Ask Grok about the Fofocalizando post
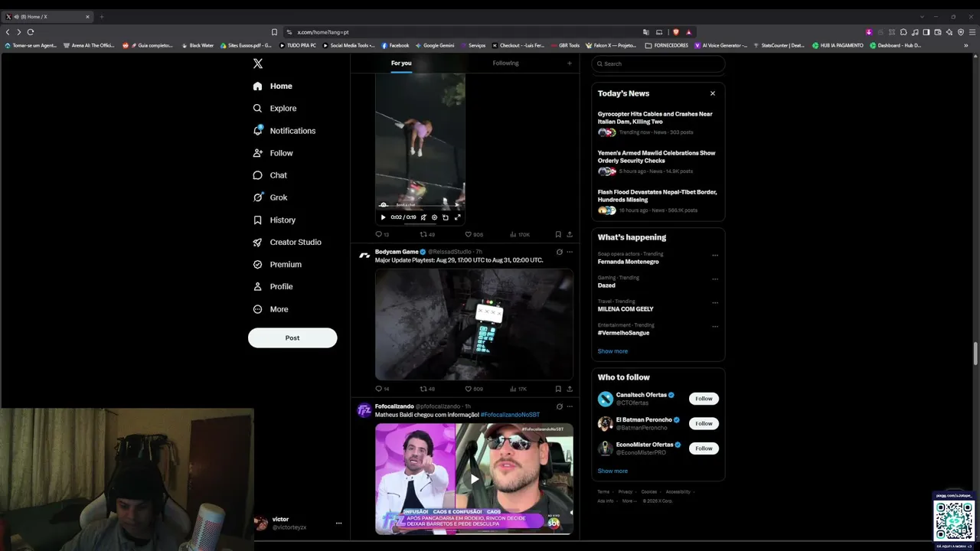The height and width of the screenshot is (551, 980). 560,406
